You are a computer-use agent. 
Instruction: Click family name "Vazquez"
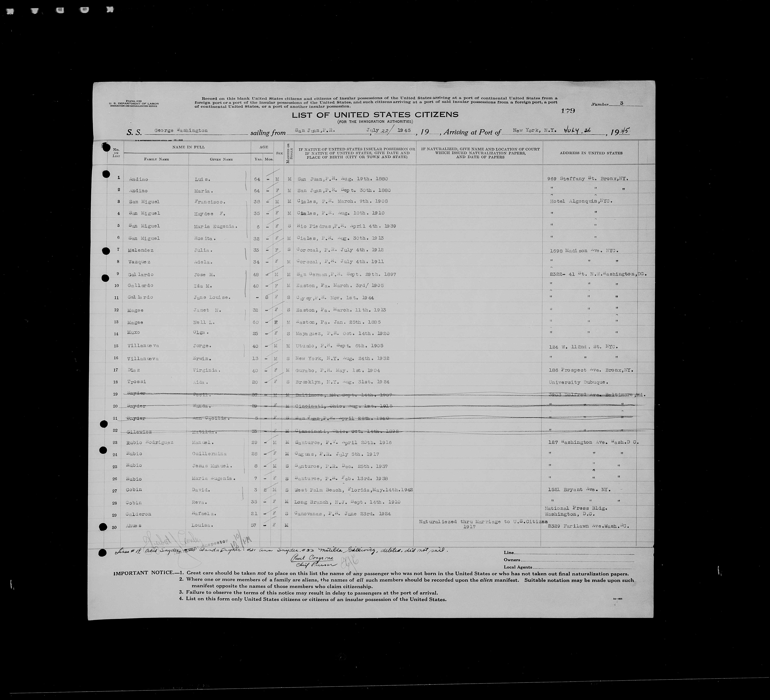coord(139,262)
